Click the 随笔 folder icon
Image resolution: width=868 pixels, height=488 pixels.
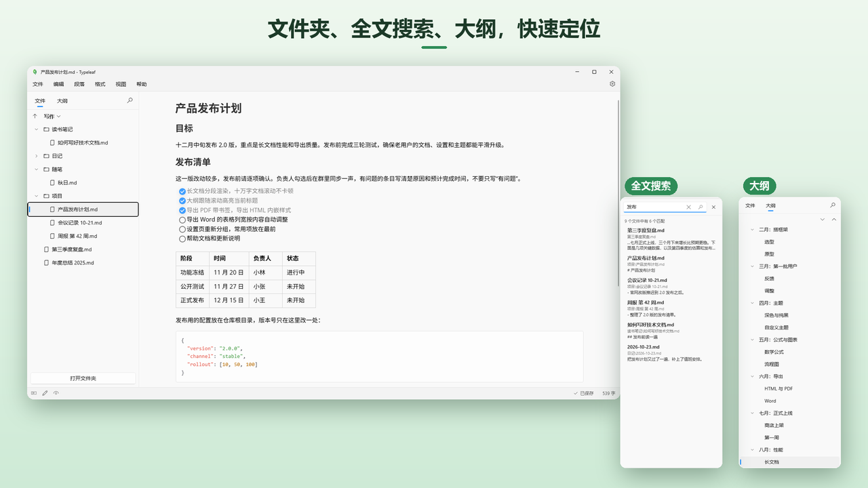tap(47, 169)
